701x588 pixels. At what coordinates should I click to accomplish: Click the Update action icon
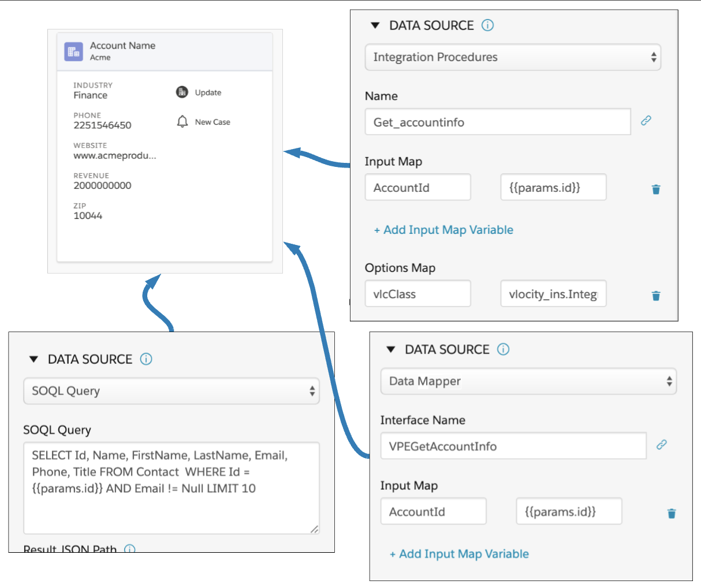click(182, 92)
